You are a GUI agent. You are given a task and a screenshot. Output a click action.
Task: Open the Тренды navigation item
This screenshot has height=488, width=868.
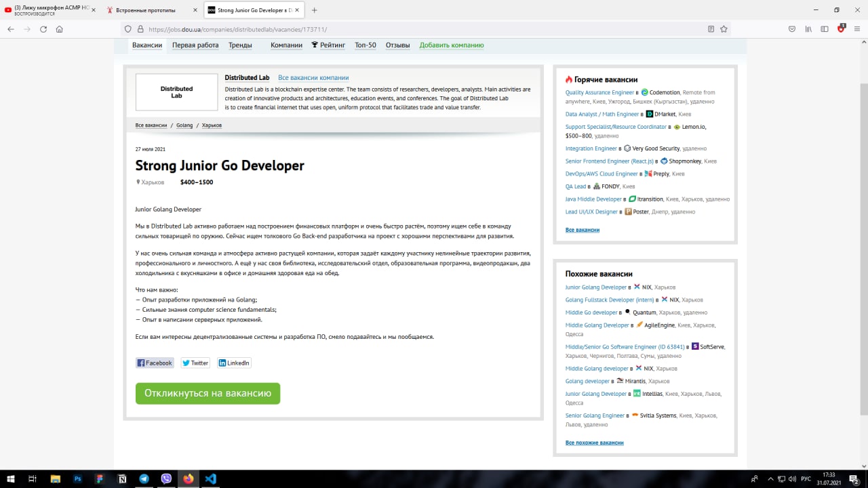240,45
